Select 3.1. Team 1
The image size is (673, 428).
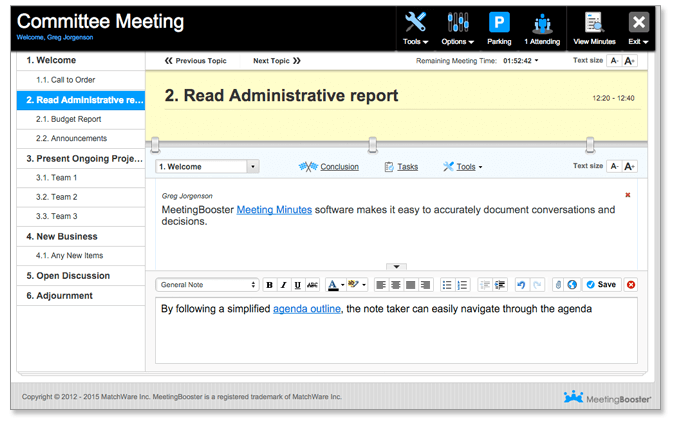[x=81, y=178]
